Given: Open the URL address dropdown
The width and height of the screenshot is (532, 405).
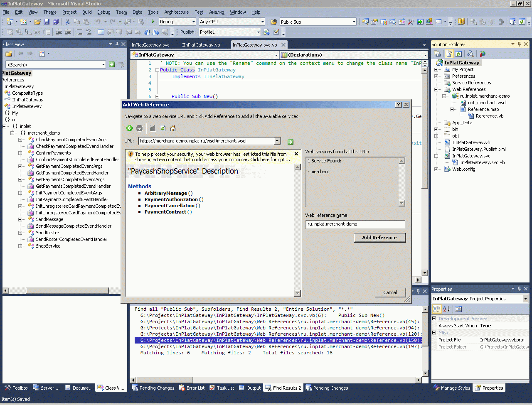Looking at the screenshot, I should click(x=277, y=141).
